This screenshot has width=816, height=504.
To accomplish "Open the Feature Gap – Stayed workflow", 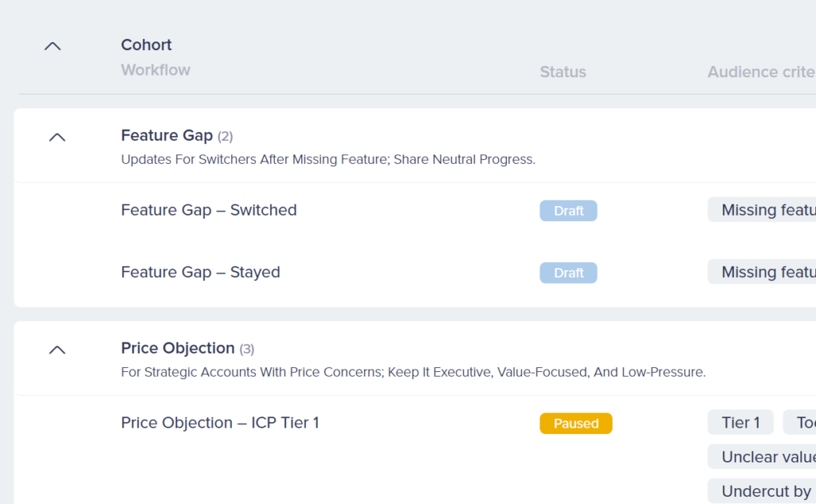I will point(201,272).
